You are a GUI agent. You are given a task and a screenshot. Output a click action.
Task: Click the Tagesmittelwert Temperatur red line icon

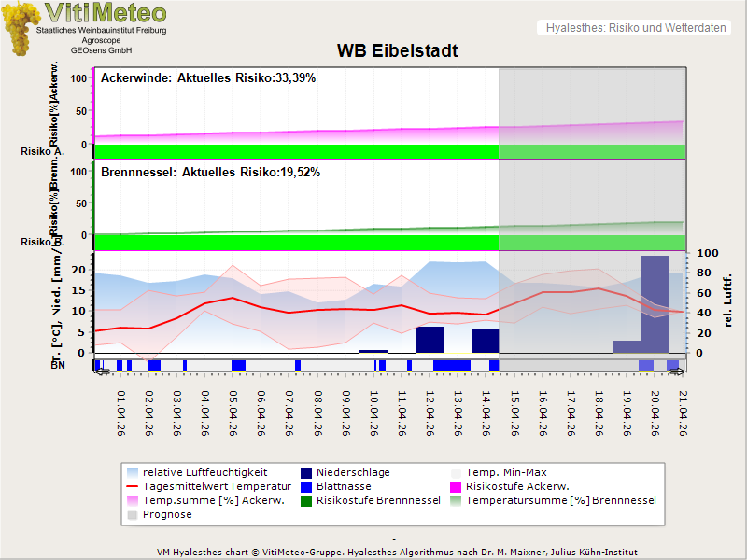[x=132, y=486]
